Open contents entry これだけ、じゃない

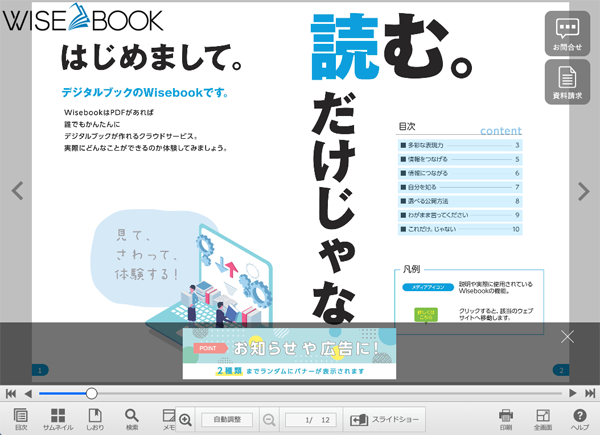click(460, 229)
